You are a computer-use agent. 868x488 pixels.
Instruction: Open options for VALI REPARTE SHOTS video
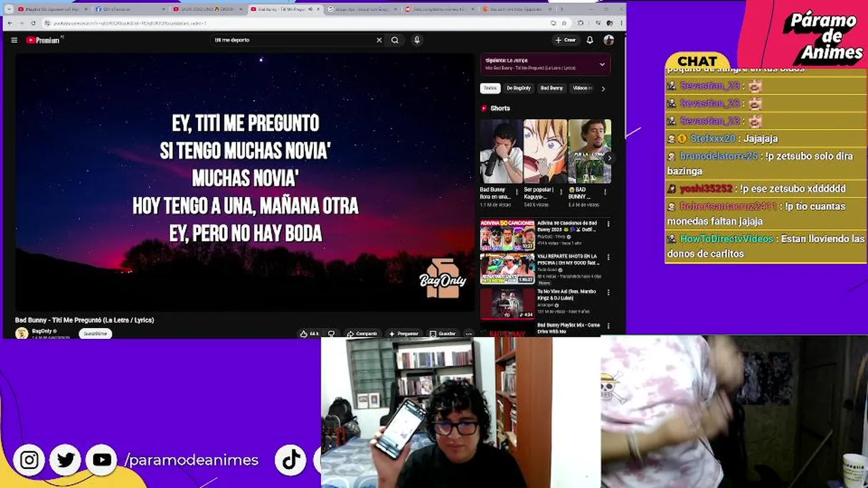pyautogui.click(x=608, y=258)
